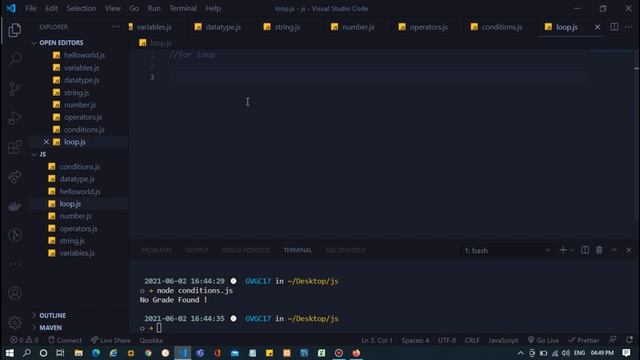Change Spaces: 4 indentation setting
Viewport: 640px width, 360px height.
tap(415, 340)
